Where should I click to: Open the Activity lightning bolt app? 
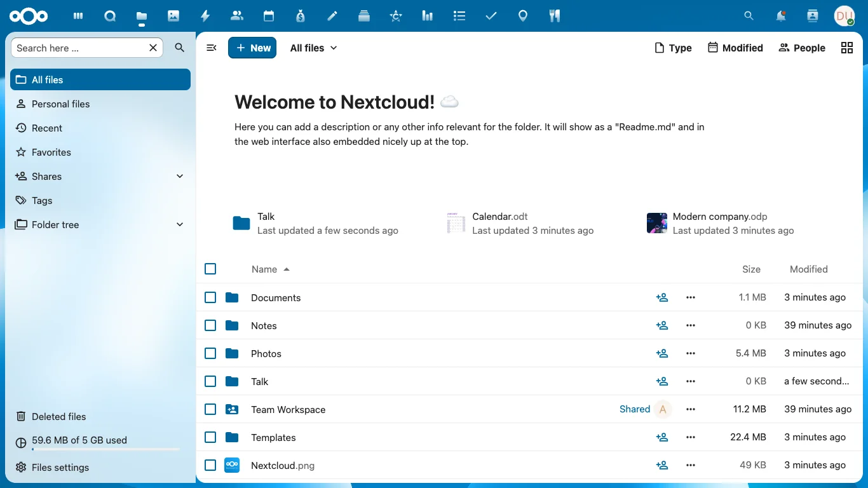[x=205, y=16]
